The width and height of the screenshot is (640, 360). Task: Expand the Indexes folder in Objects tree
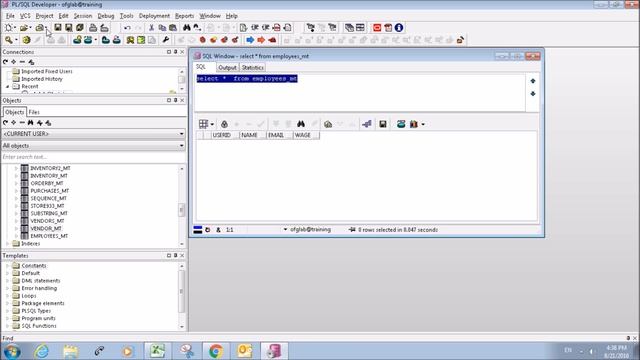pos(7,244)
